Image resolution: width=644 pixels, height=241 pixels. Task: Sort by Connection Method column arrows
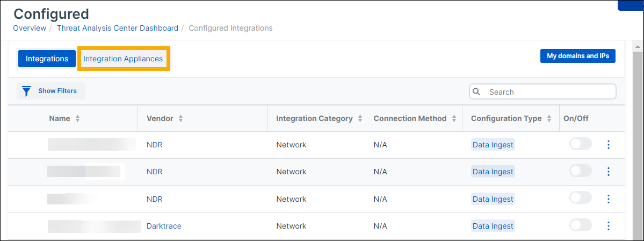(454, 118)
